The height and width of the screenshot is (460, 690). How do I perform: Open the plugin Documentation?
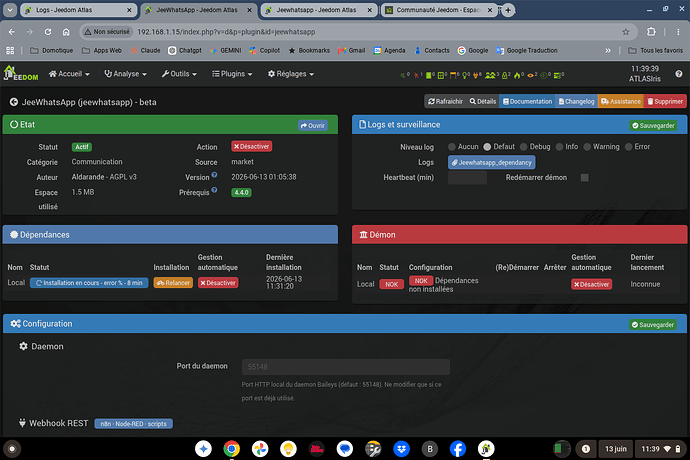(x=527, y=101)
